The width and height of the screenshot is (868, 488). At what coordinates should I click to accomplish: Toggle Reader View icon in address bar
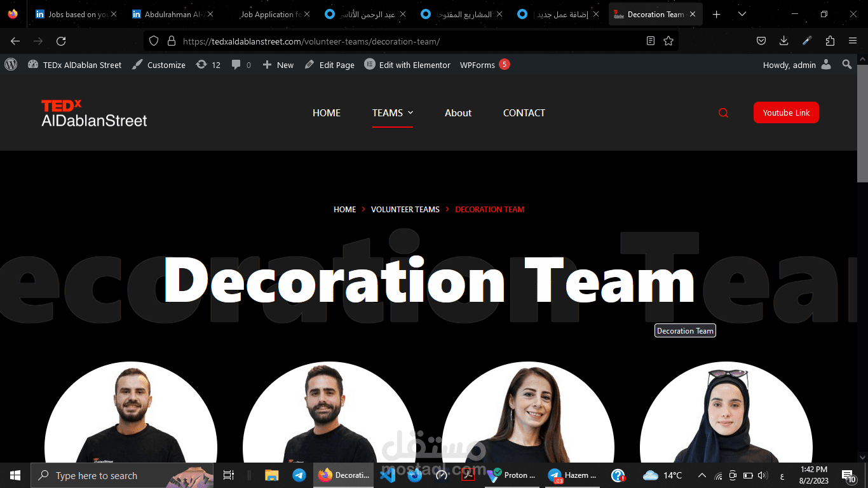pyautogui.click(x=651, y=41)
